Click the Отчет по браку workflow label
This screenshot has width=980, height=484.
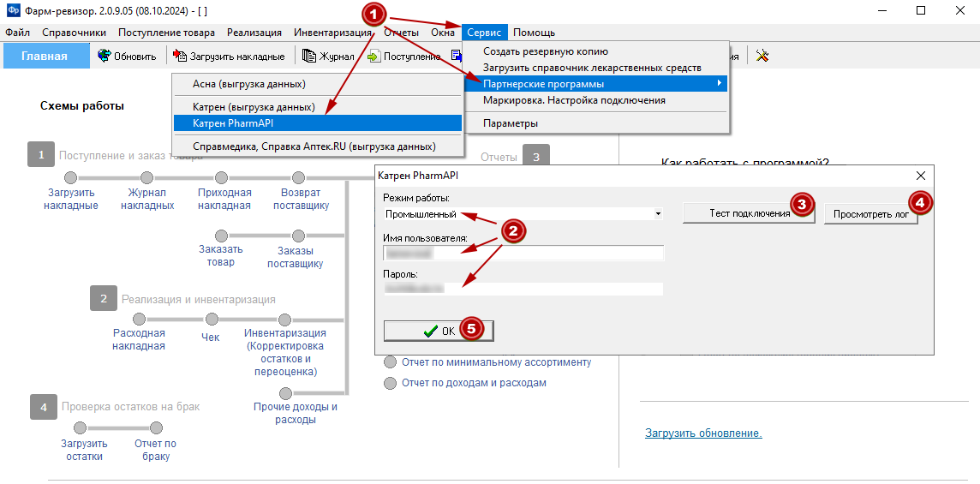[155, 451]
